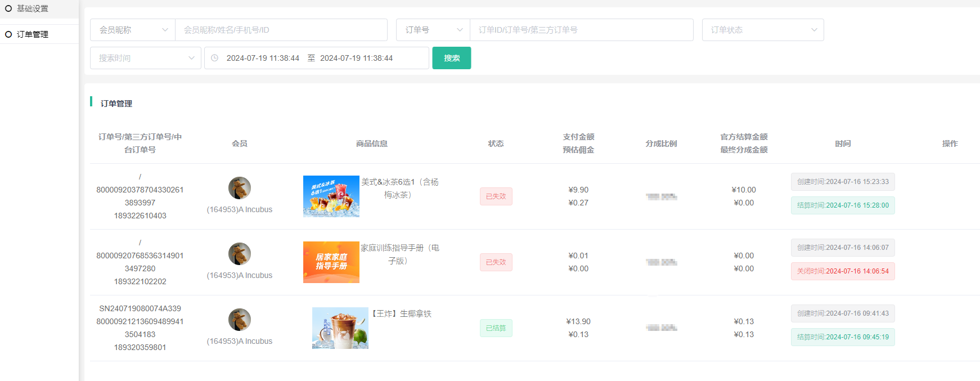Select the start date 2024-07-19 11:38:44
980x381 pixels.
263,58
